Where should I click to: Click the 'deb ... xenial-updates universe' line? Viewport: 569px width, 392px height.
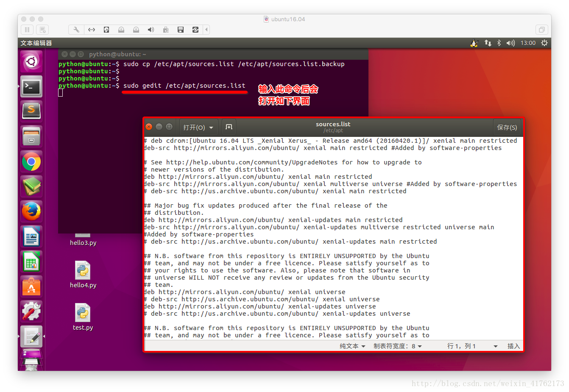click(x=260, y=306)
